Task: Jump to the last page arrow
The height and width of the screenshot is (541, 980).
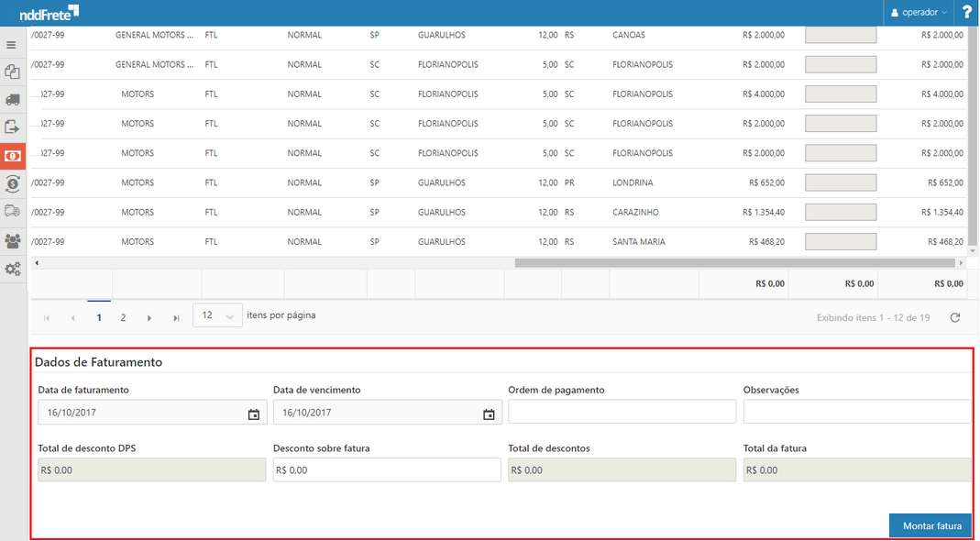Action: pyautogui.click(x=175, y=317)
